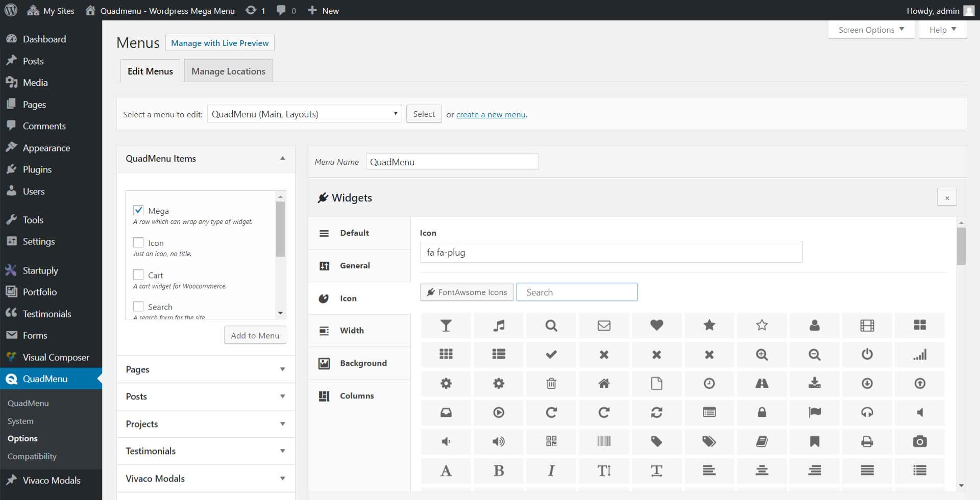Collapse the QuadMenu Items panel

(282, 159)
